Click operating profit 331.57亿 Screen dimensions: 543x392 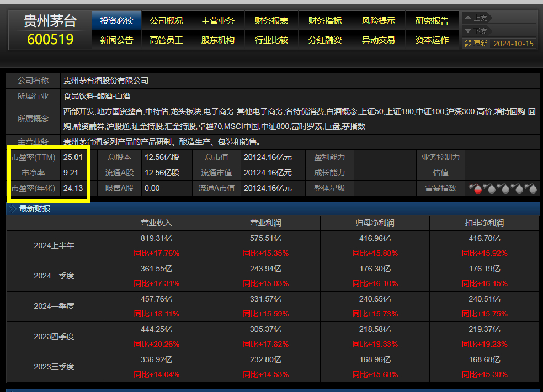[265, 299]
